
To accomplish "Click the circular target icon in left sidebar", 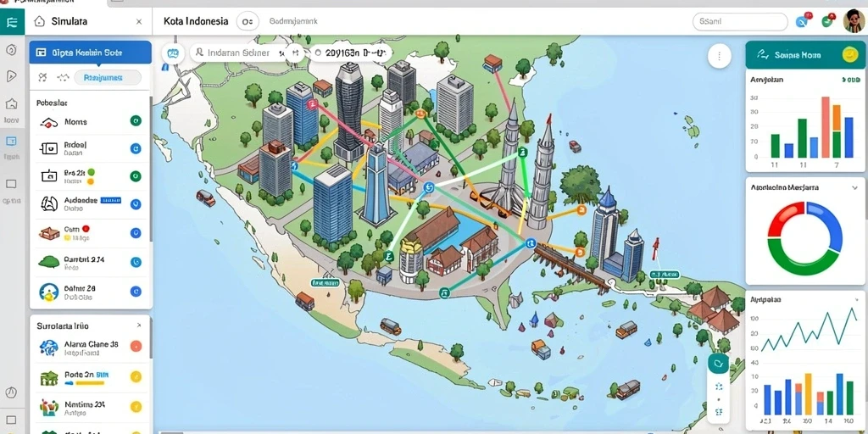I will (x=11, y=50).
